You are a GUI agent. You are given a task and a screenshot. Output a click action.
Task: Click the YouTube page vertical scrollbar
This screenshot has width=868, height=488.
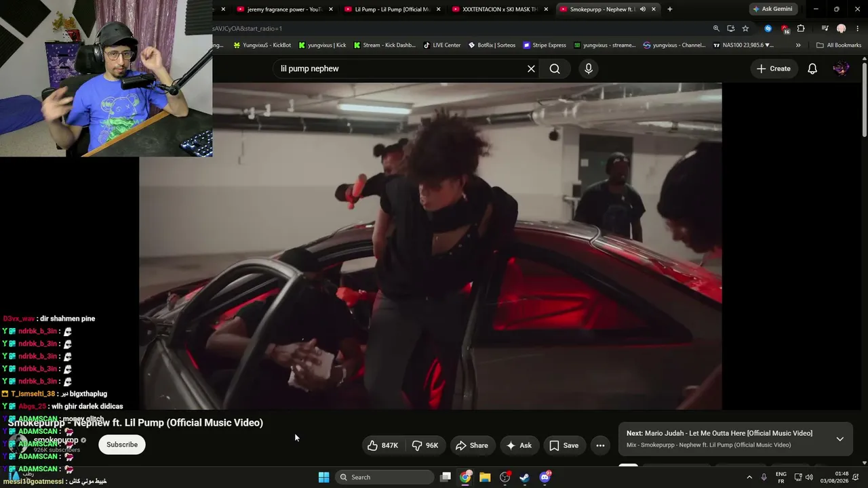coord(865,100)
